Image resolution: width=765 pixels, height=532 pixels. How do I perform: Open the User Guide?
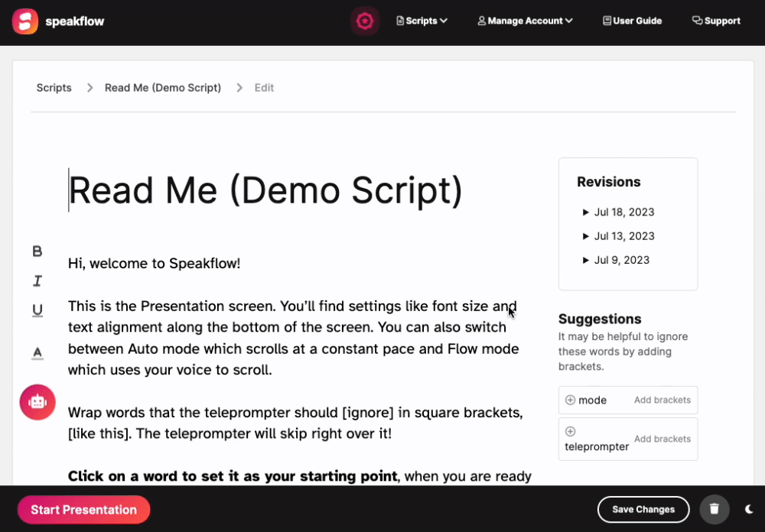[x=633, y=21]
